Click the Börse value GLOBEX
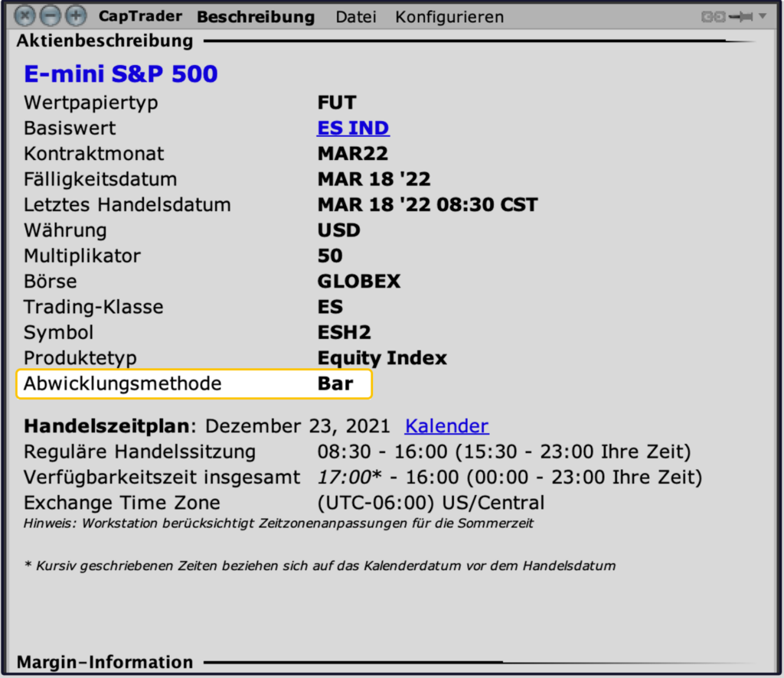The height and width of the screenshot is (678, 784). click(x=359, y=282)
